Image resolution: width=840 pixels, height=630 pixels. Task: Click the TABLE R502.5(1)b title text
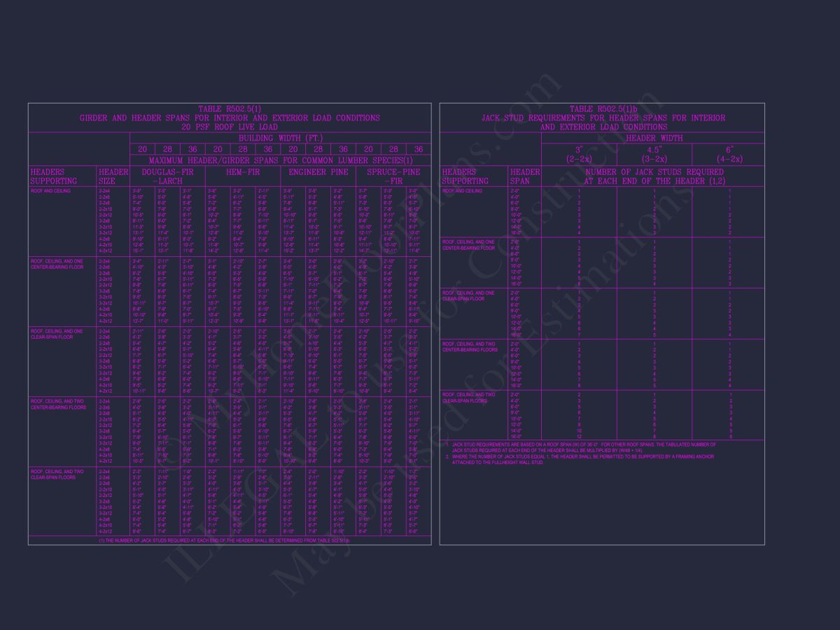pos(603,109)
